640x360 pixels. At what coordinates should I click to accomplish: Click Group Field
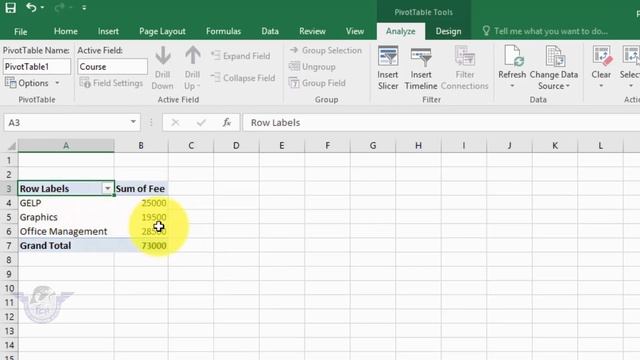(x=317, y=83)
